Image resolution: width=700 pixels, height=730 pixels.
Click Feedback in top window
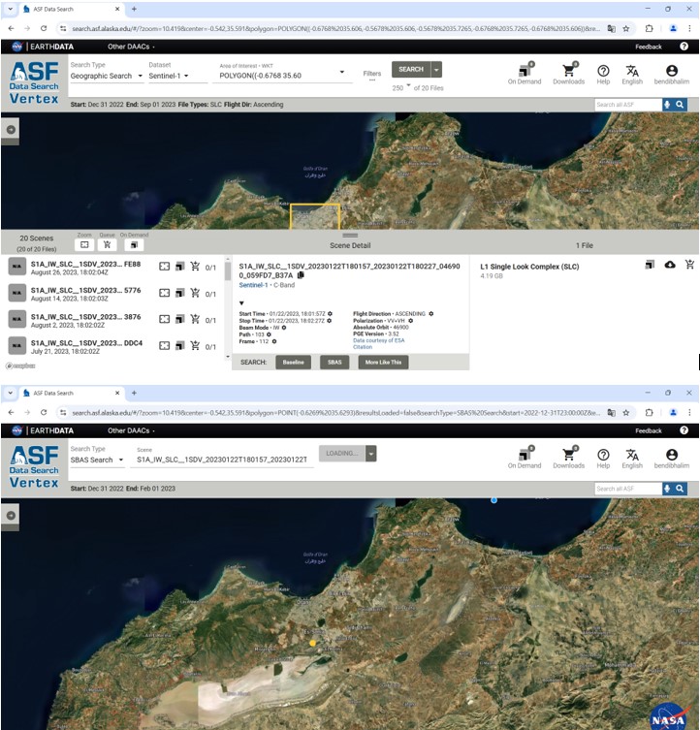click(649, 47)
